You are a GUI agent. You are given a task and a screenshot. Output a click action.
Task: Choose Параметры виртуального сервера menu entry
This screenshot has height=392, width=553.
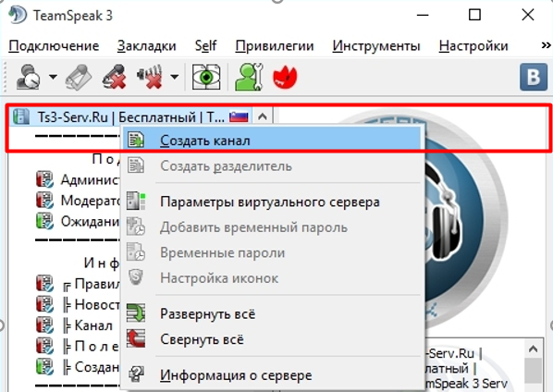(x=271, y=202)
